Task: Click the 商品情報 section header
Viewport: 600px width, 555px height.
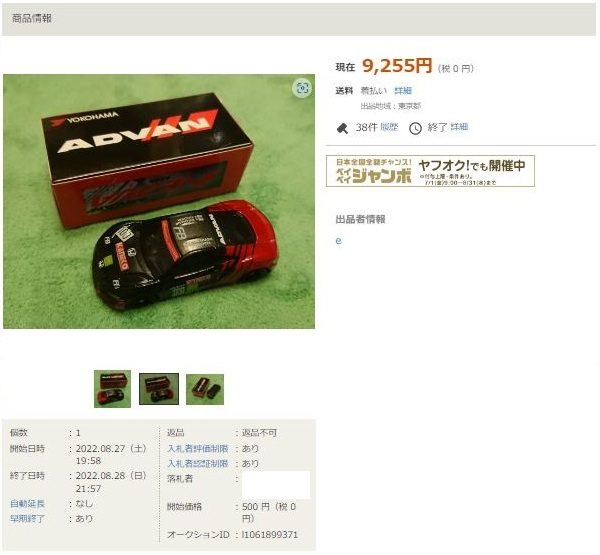Action: pos(32,18)
